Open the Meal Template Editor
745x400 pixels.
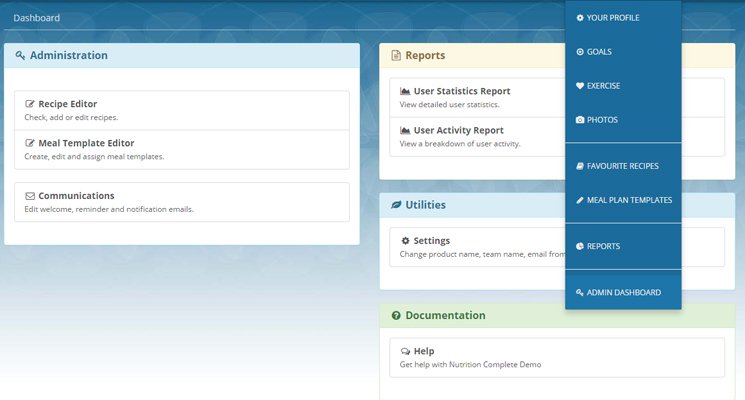point(86,143)
